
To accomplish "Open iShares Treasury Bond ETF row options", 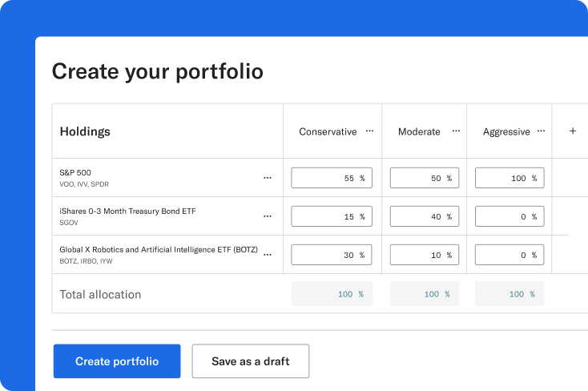I will [268, 216].
